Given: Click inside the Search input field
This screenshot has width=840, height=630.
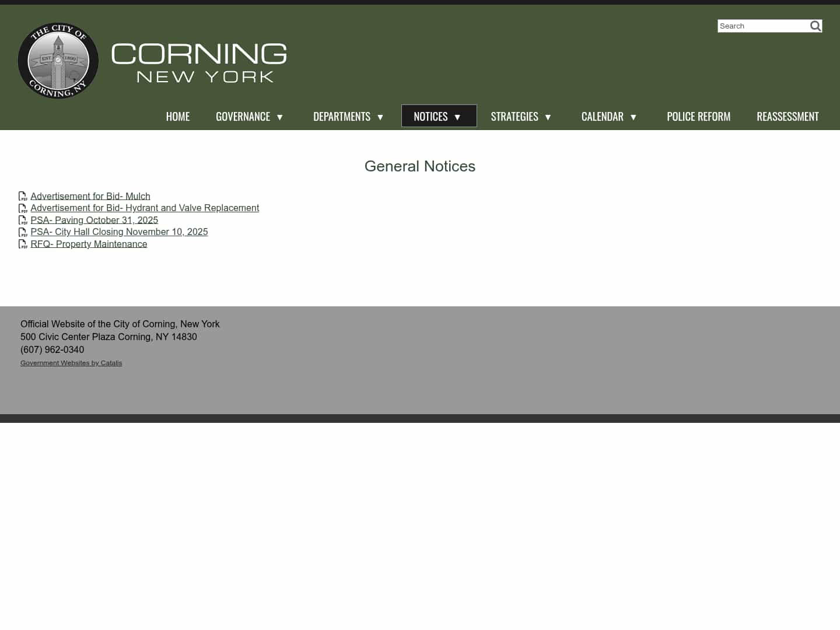Looking at the screenshot, I should click(x=761, y=26).
